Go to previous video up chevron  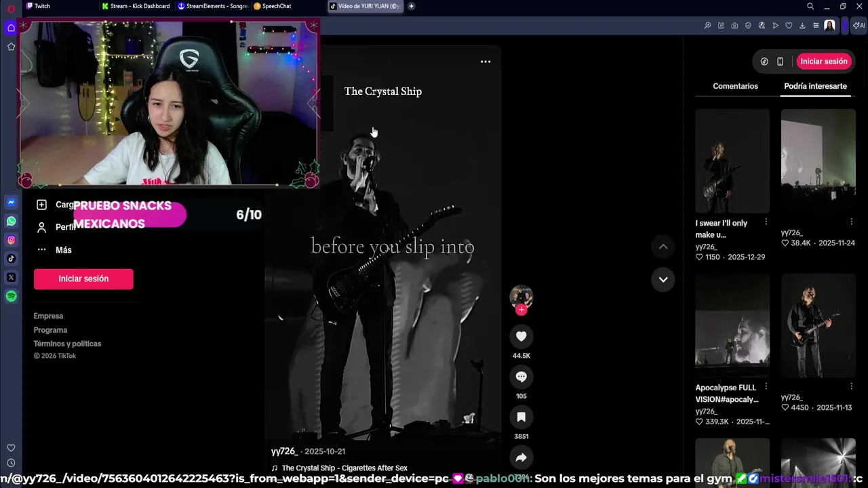pyautogui.click(x=663, y=247)
